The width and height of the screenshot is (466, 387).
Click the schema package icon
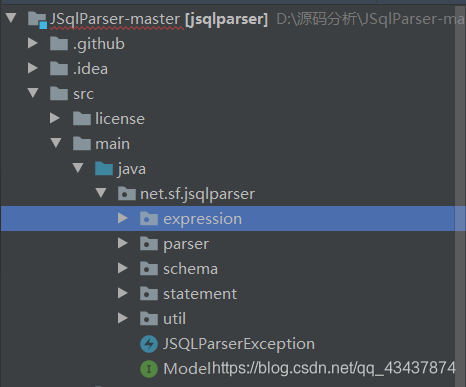click(x=149, y=269)
